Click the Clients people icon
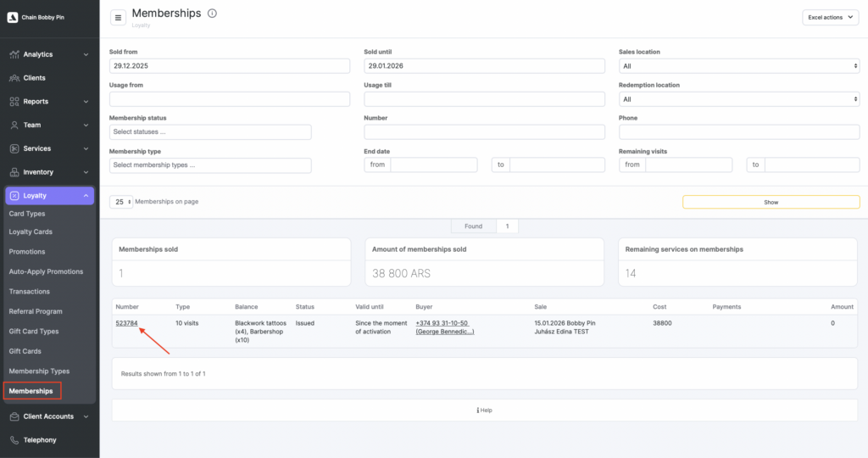The height and width of the screenshot is (458, 868). click(14, 78)
